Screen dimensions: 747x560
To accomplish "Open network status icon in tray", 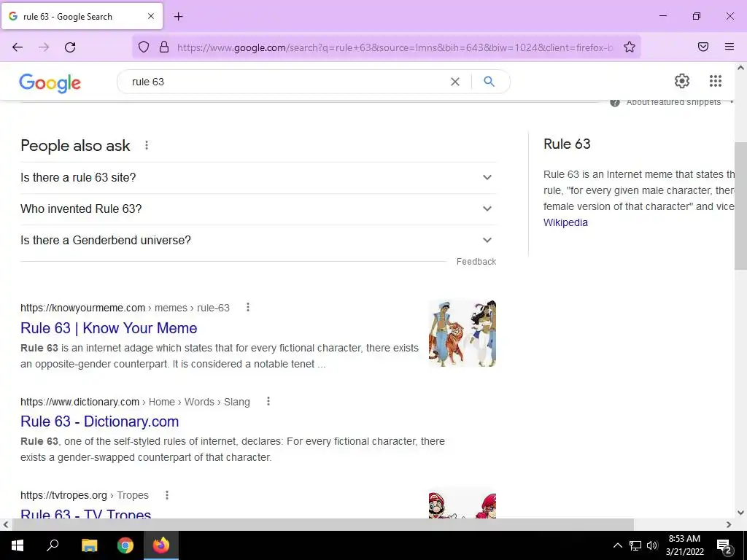I will (635, 545).
